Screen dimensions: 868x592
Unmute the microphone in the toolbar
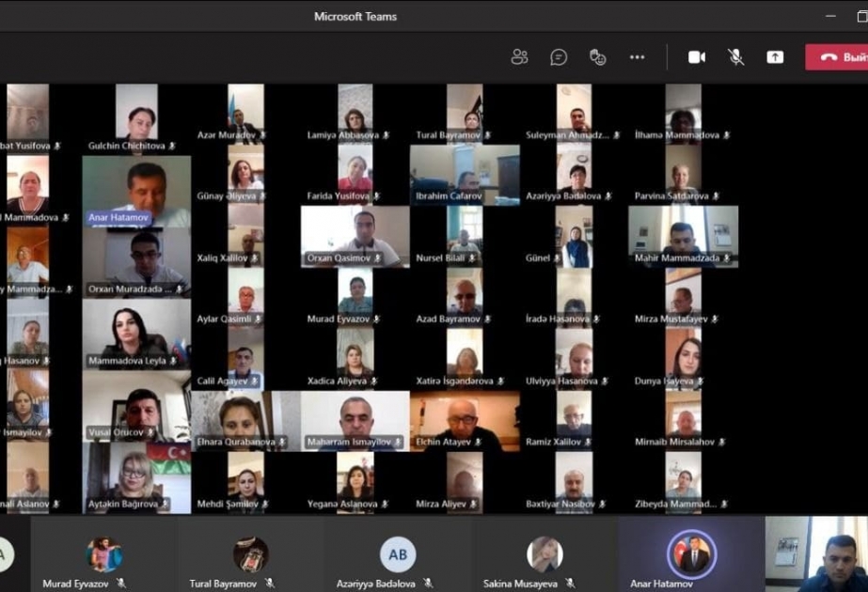[x=735, y=57]
